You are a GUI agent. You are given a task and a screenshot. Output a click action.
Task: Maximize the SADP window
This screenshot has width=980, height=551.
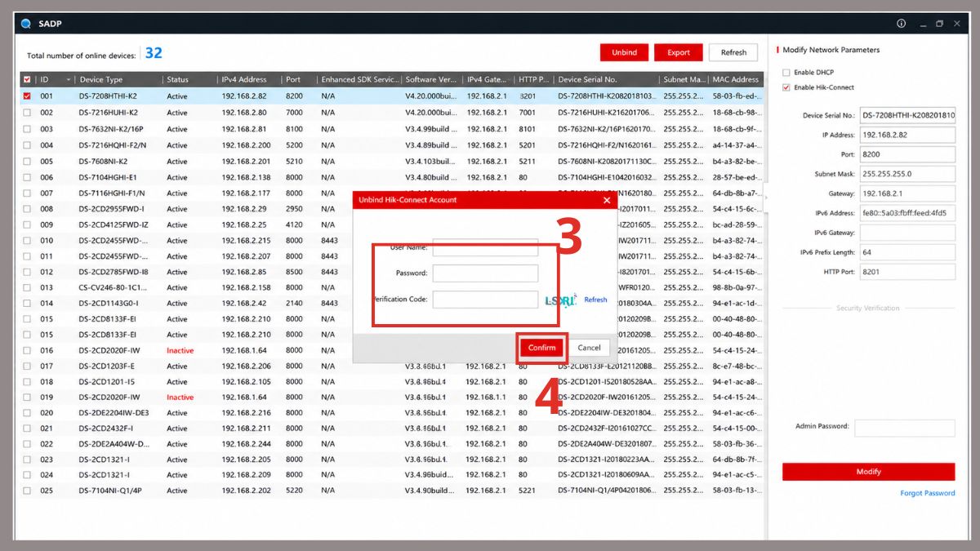pos(940,24)
